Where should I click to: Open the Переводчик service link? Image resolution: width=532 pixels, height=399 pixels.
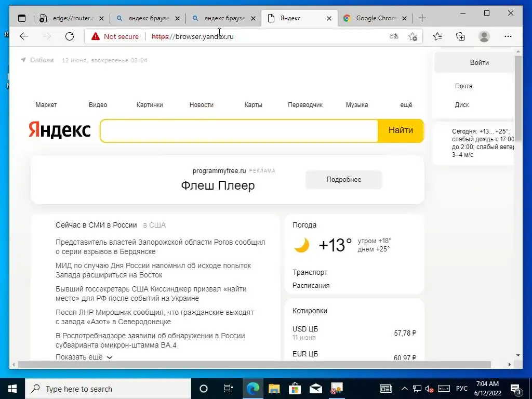click(x=305, y=105)
